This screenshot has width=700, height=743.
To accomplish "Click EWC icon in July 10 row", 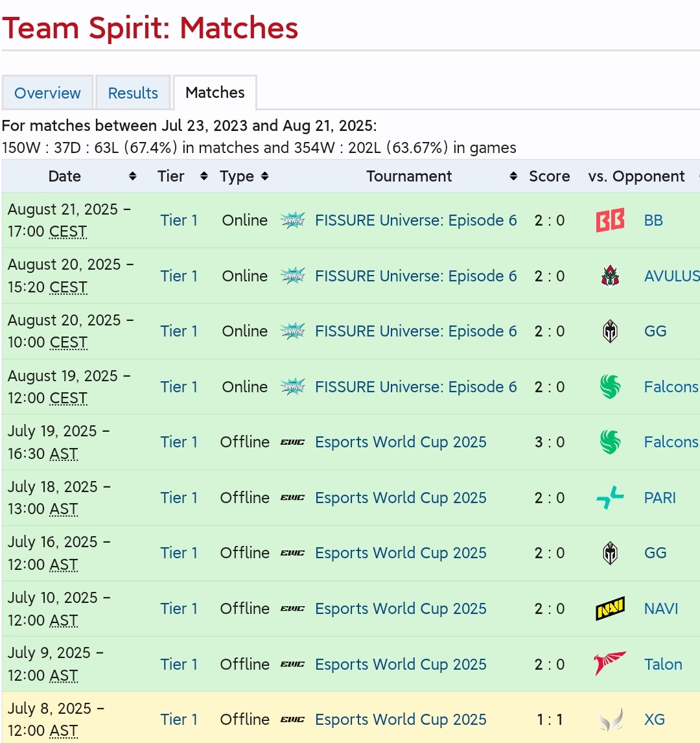I will click(x=293, y=609).
